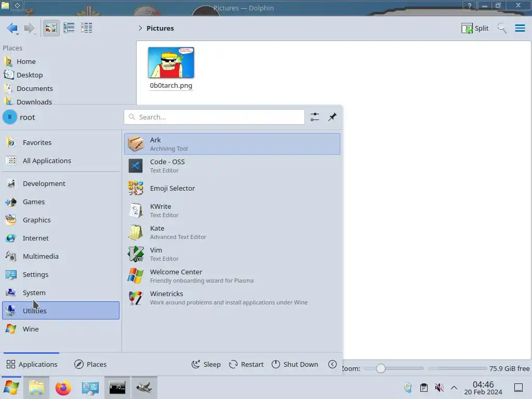532x399 pixels.
Task: Open Code - OSS text editor
Action: click(x=232, y=166)
